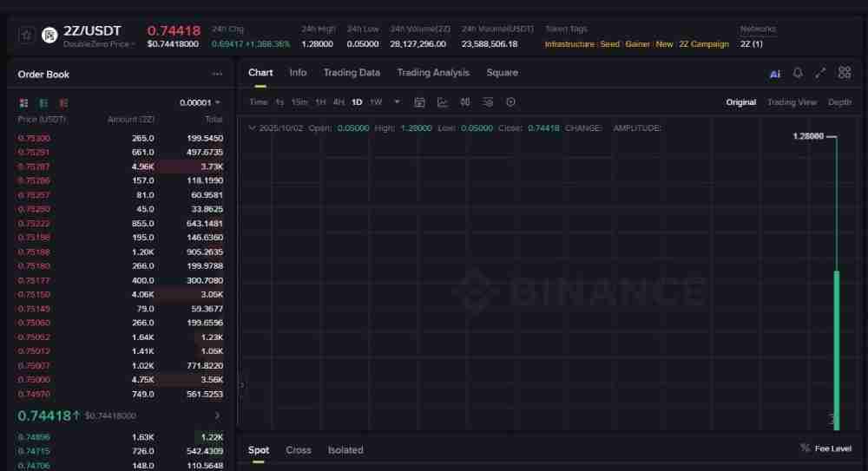Collapse the candle OHLC info chevron
This screenshot has width=868, height=471.
point(252,128)
